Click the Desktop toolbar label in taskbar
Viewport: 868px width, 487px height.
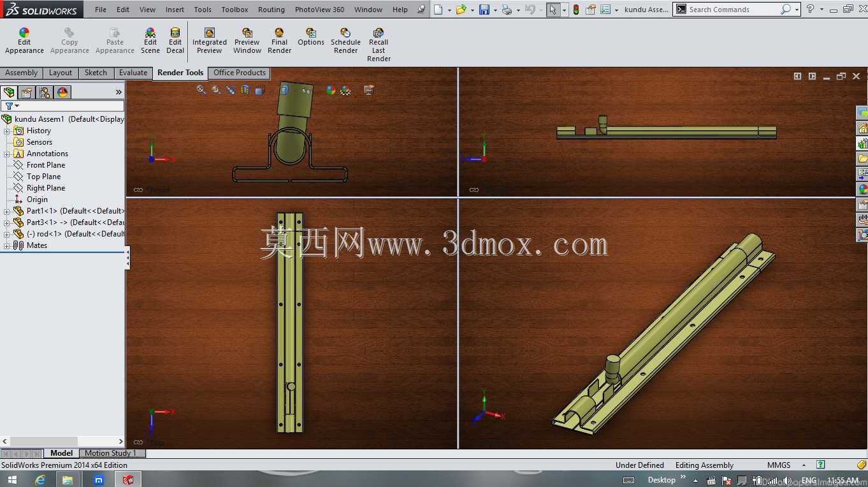pos(662,480)
